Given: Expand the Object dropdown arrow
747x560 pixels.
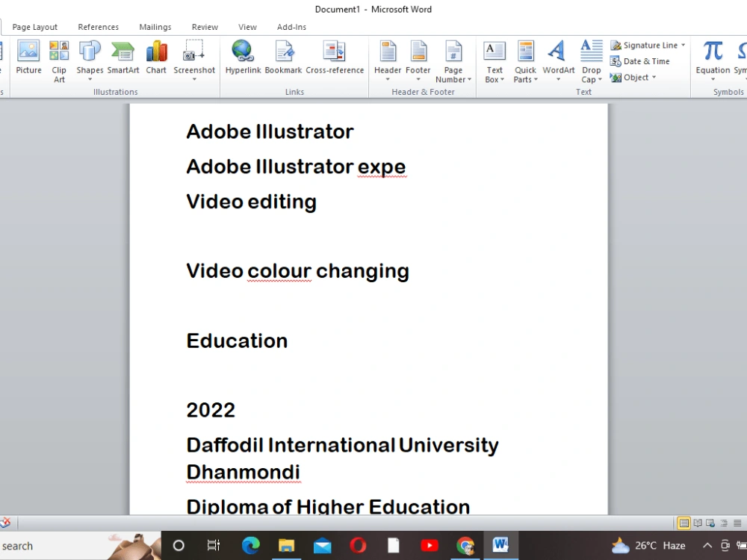Looking at the screenshot, I should coord(654,77).
